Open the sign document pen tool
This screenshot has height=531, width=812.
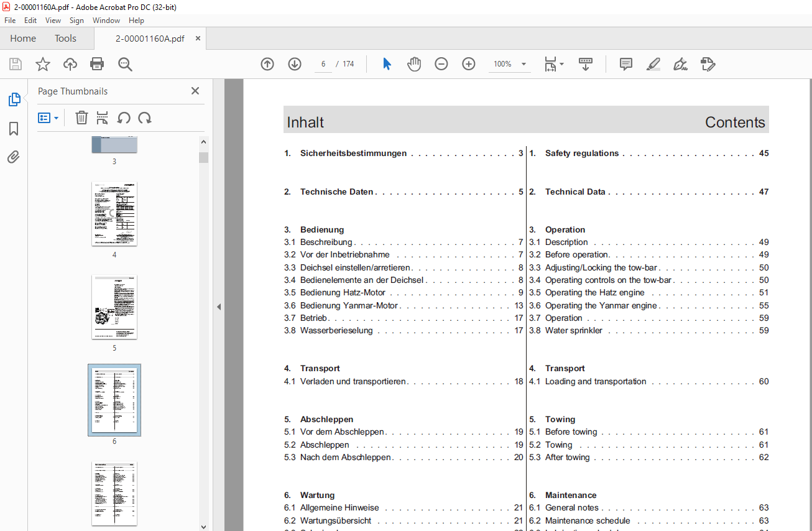click(x=680, y=64)
